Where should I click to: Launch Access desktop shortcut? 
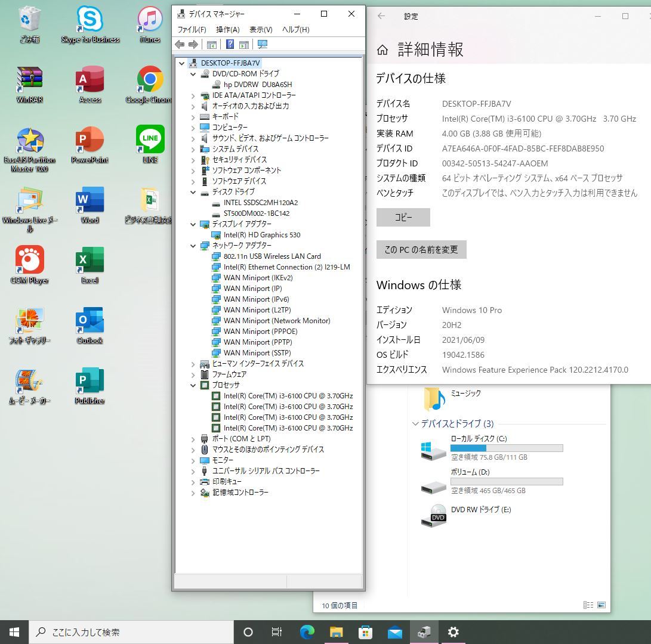click(x=90, y=85)
